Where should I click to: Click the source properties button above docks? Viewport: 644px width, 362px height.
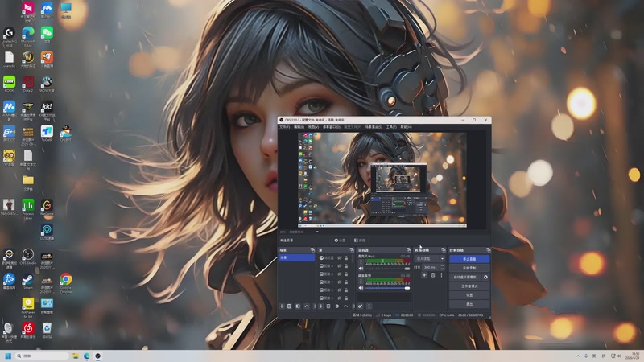[x=340, y=240]
